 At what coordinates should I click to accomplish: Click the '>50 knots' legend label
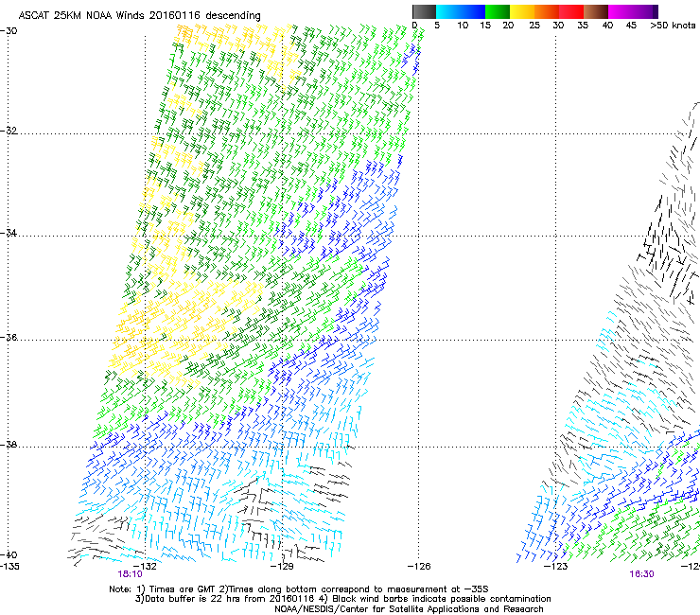pyautogui.click(x=673, y=26)
